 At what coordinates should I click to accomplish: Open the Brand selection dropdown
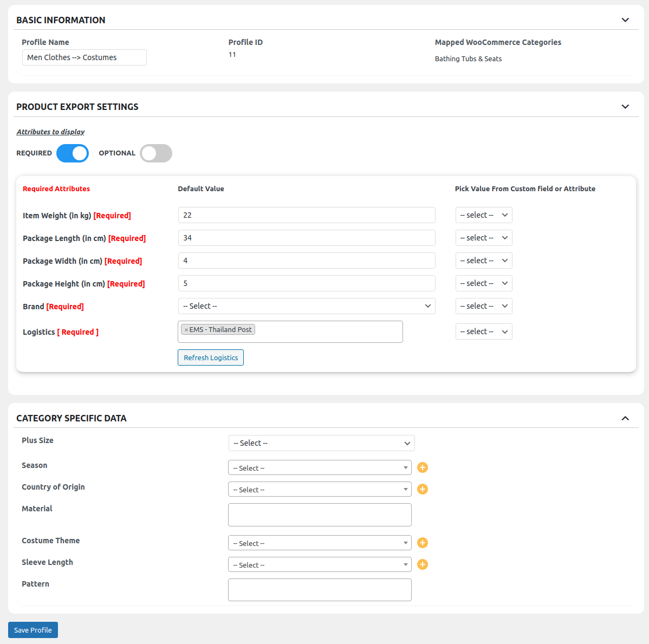[307, 305]
